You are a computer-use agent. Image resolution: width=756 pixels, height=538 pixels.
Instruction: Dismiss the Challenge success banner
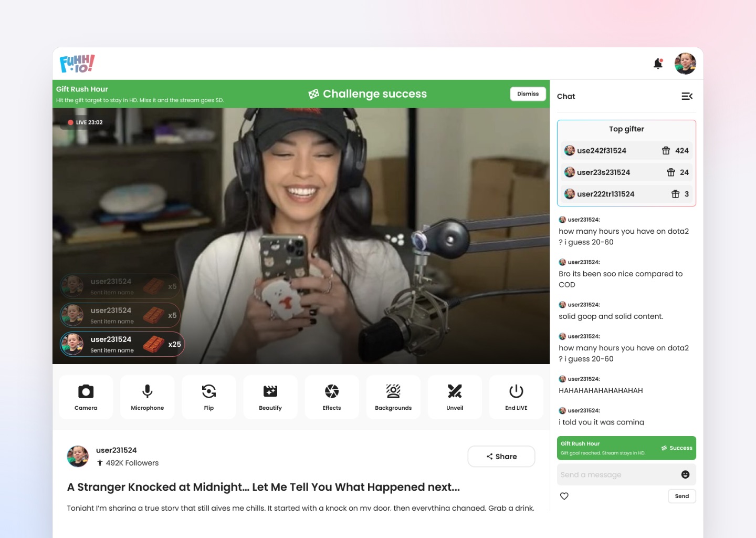(x=528, y=94)
